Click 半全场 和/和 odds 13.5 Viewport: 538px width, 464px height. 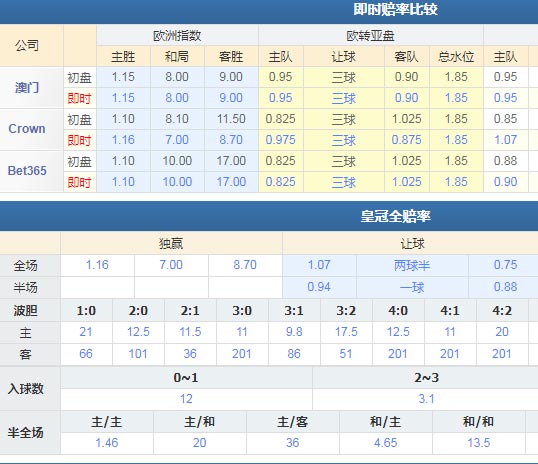(479, 443)
